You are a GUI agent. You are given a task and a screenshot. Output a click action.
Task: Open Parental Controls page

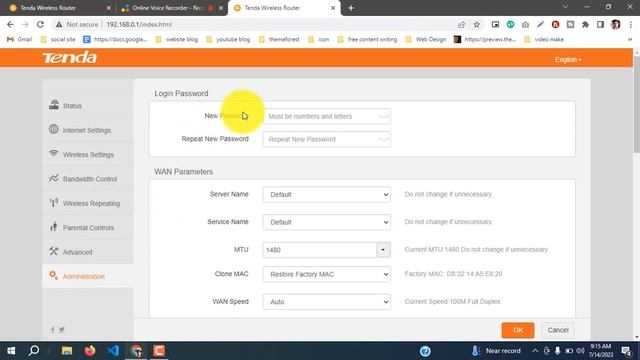click(87, 228)
